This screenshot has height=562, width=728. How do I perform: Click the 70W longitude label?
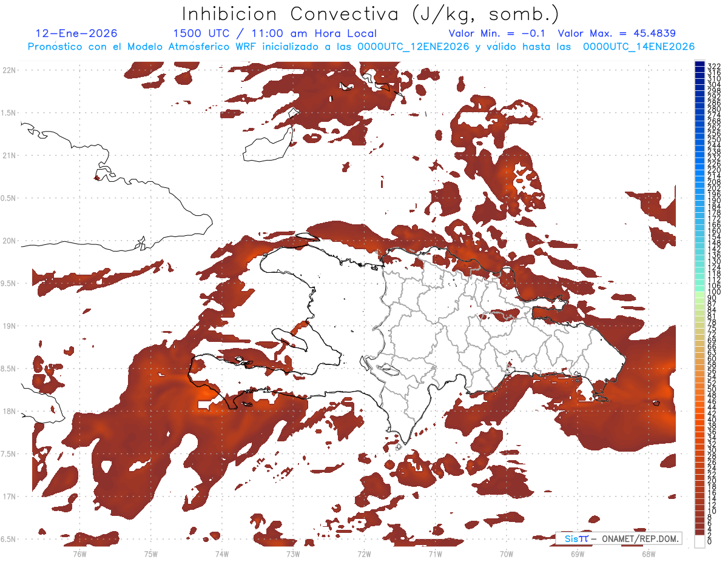[506, 553]
